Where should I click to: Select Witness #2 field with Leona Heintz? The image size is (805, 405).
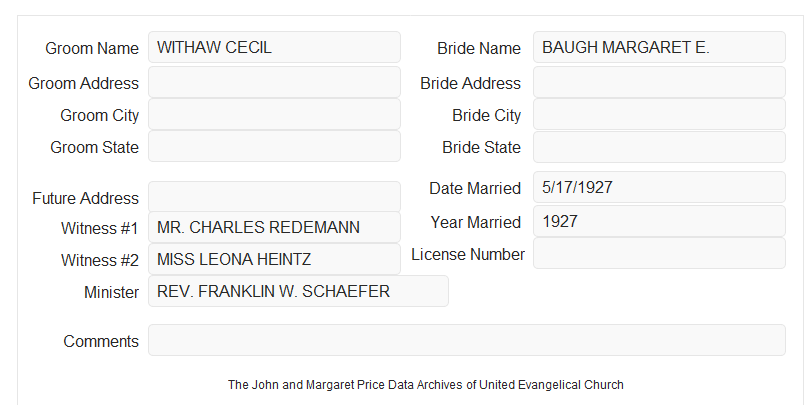click(274, 259)
